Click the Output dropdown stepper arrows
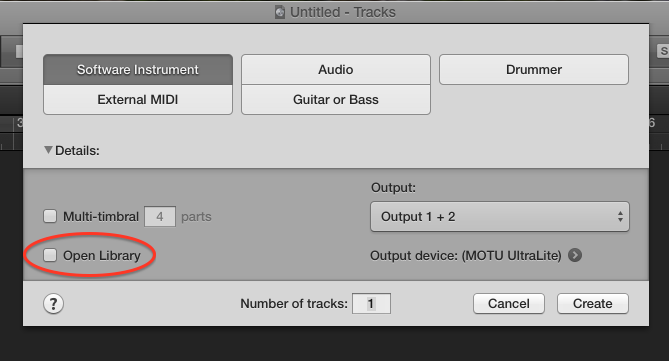The image size is (669, 361). click(620, 217)
